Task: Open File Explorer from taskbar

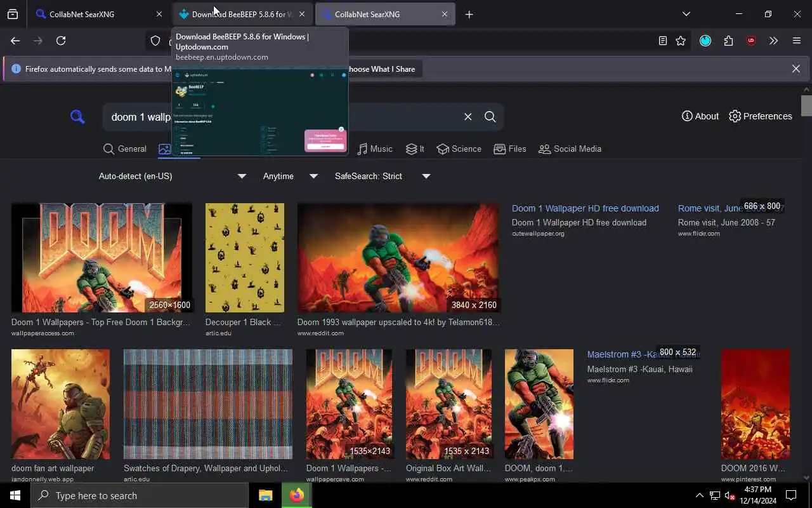Action: click(x=266, y=495)
